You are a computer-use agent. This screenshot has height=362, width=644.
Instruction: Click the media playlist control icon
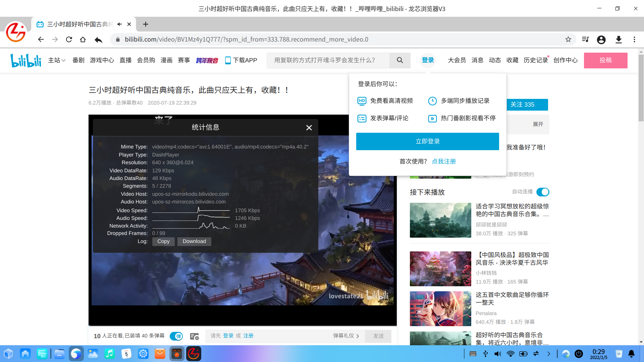tap(585, 40)
